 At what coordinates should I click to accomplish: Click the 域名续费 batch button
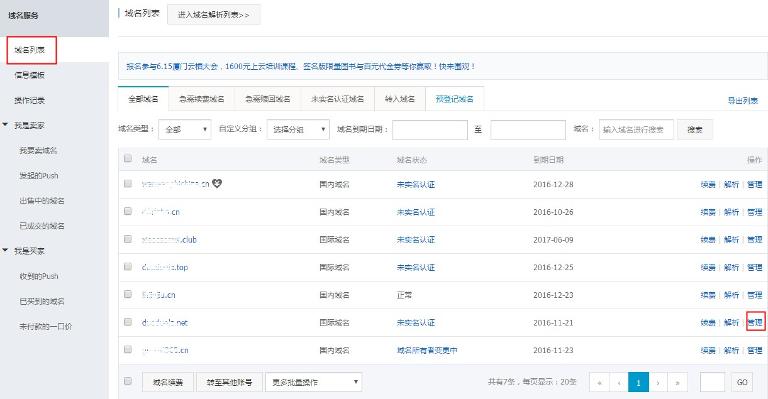[168, 382]
